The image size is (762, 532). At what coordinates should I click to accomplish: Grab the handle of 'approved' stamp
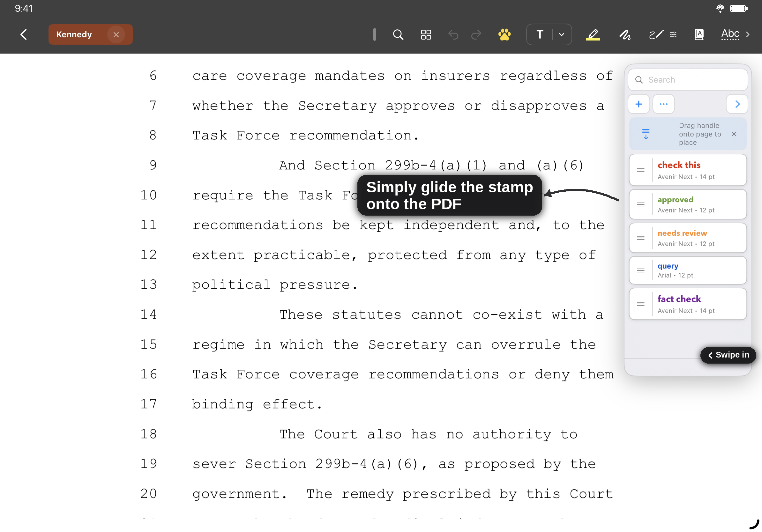click(x=640, y=204)
